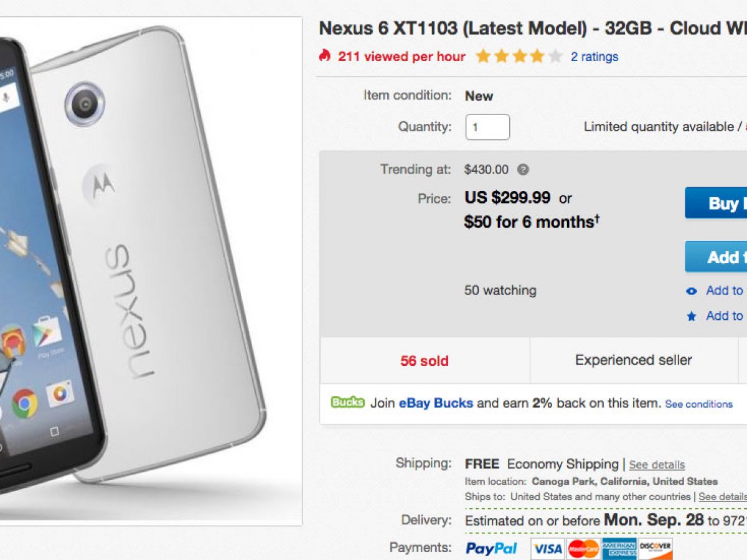Open See conditions for eBay Bucks

point(698,404)
